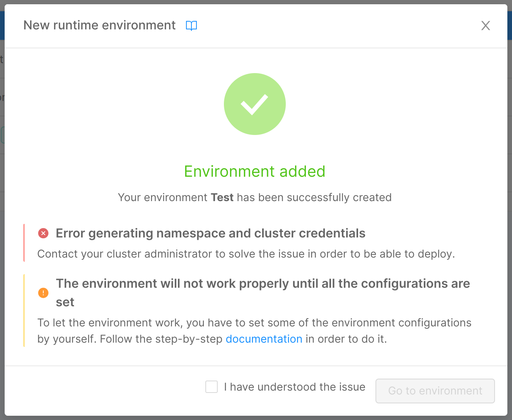Image resolution: width=512 pixels, height=420 pixels.
Task: Select the orange exclamation warning badge
Action: [43, 293]
